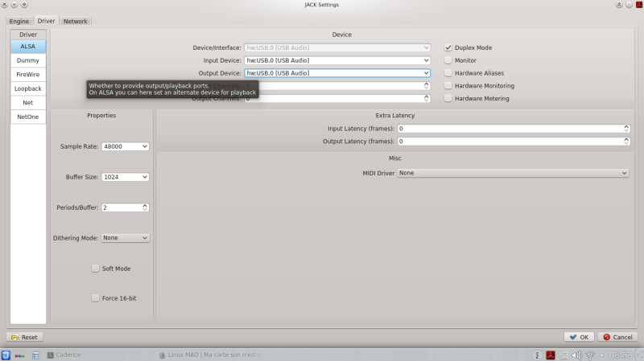Open the Device/Interface dropdown
Image resolution: width=644 pixels, height=361 pixels.
coord(337,47)
